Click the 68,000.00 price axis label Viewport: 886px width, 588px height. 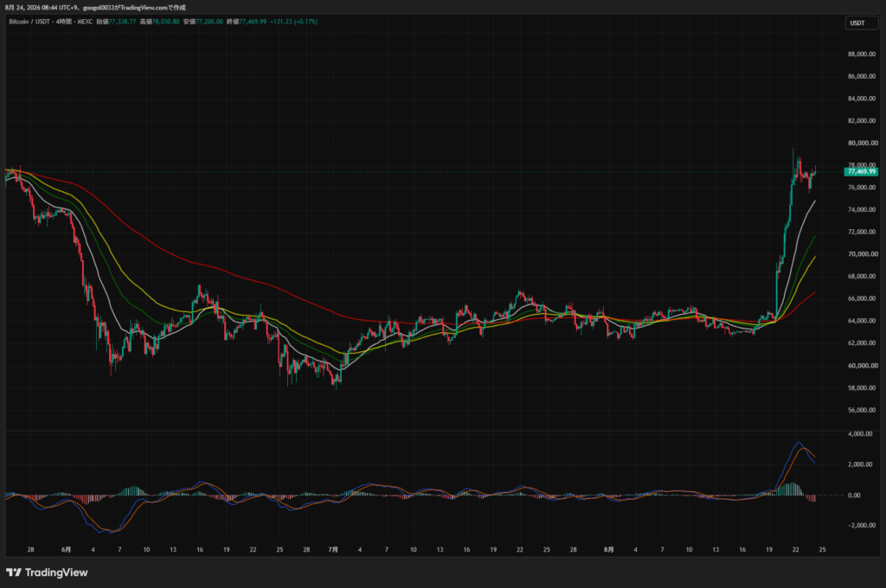click(x=863, y=276)
